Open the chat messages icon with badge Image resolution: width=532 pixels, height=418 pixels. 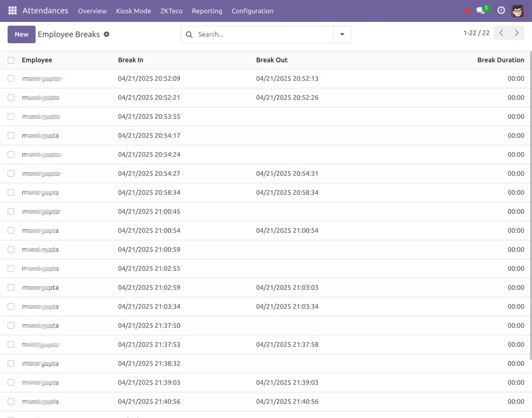[x=482, y=10]
